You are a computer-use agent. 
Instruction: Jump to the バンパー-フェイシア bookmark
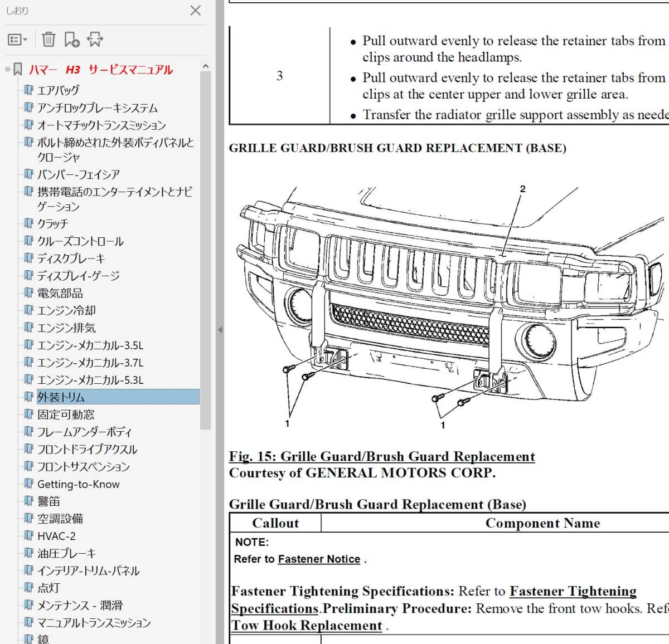click(x=79, y=174)
